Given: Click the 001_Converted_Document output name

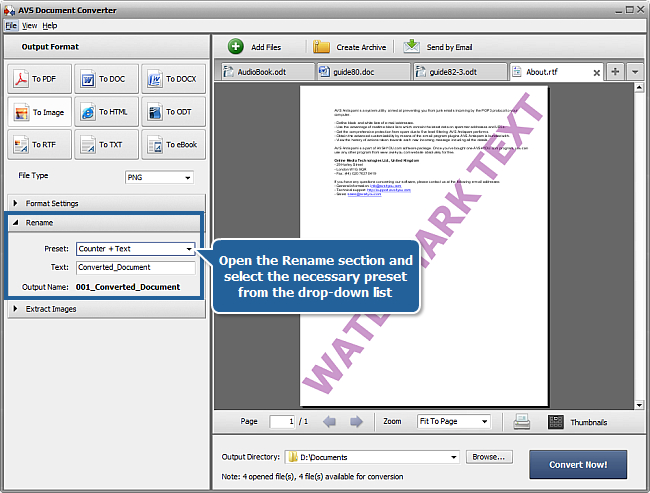Looking at the screenshot, I should coord(128,287).
